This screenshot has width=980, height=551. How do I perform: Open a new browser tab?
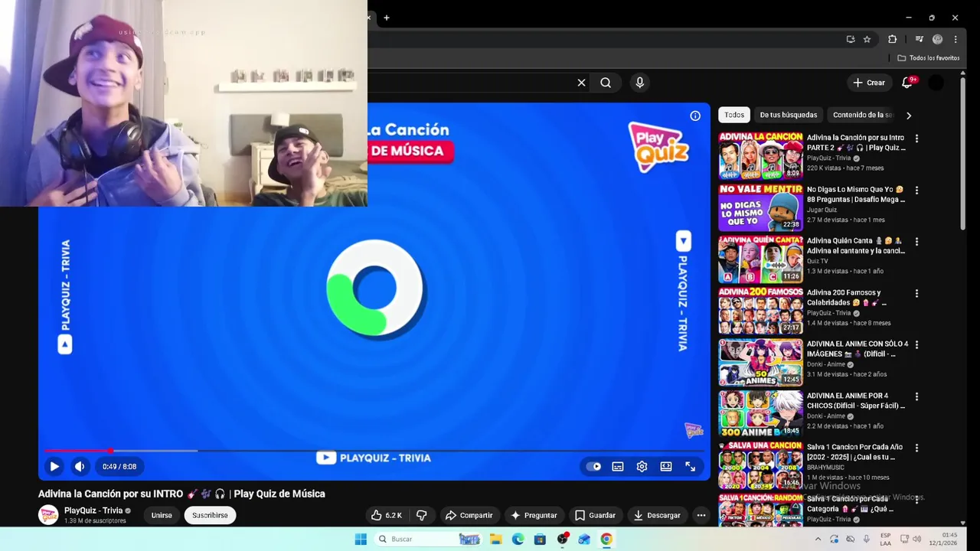pyautogui.click(x=387, y=18)
